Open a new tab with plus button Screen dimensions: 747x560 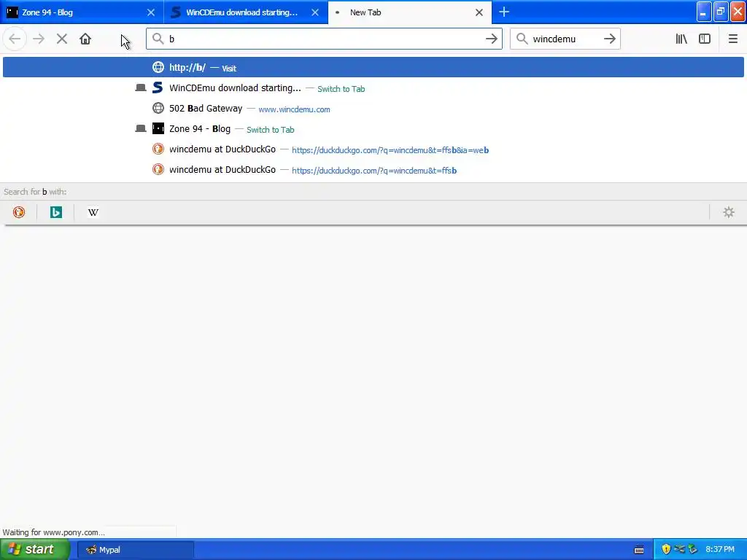[504, 12]
